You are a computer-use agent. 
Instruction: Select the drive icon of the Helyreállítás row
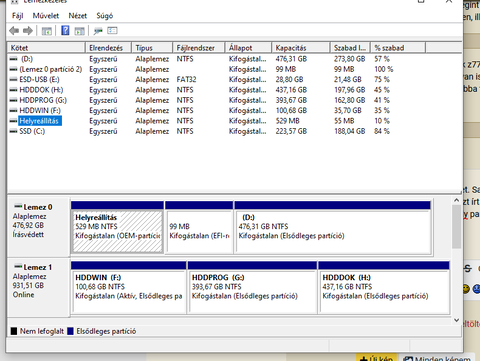click(13, 121)
